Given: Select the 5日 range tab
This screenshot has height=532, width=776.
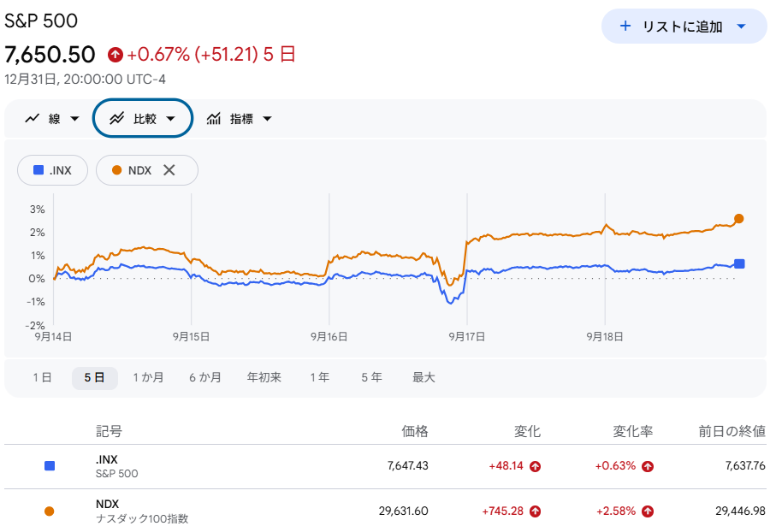Looking at the screenshot, I should point(94,378).
